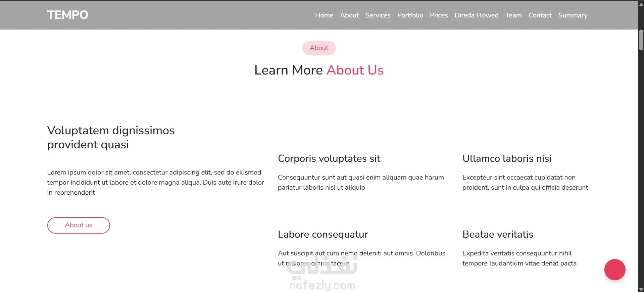This screenshot has width=644, height=292.
Task: Click the scrollbar up arrow
Action: (x=641, y=4)
